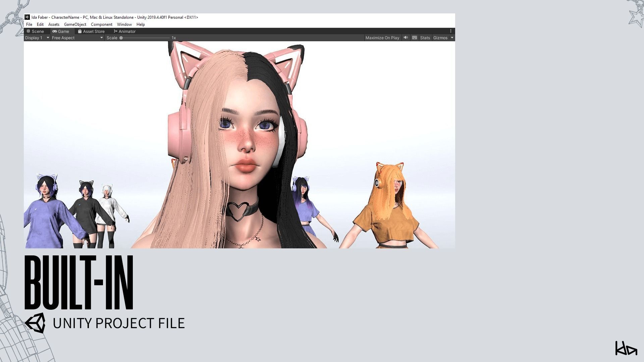Click the 1x scale value
This screenshot has width=644, height=362.
pos(174,38)
